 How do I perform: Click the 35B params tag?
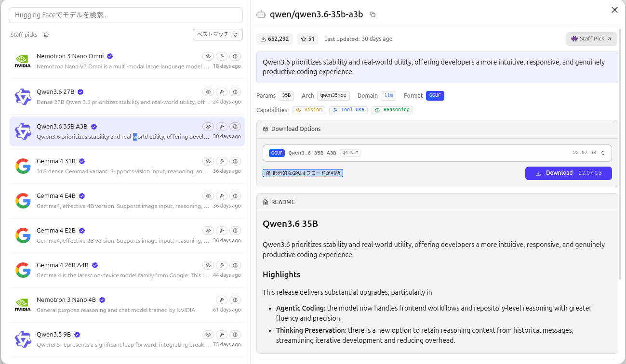coord(286,96)
